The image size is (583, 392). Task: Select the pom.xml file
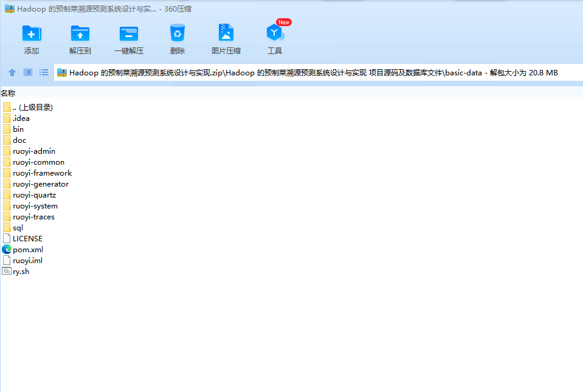[x=23, y=250]
